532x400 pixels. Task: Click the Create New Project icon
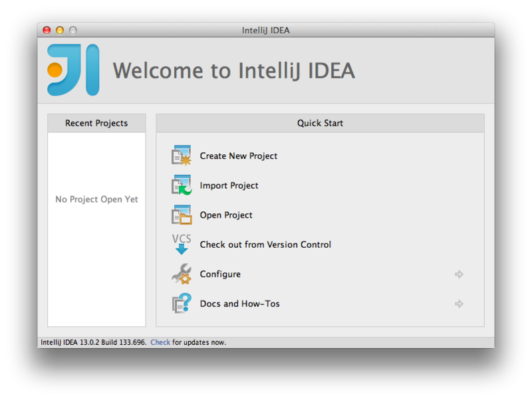coord(182,155)
